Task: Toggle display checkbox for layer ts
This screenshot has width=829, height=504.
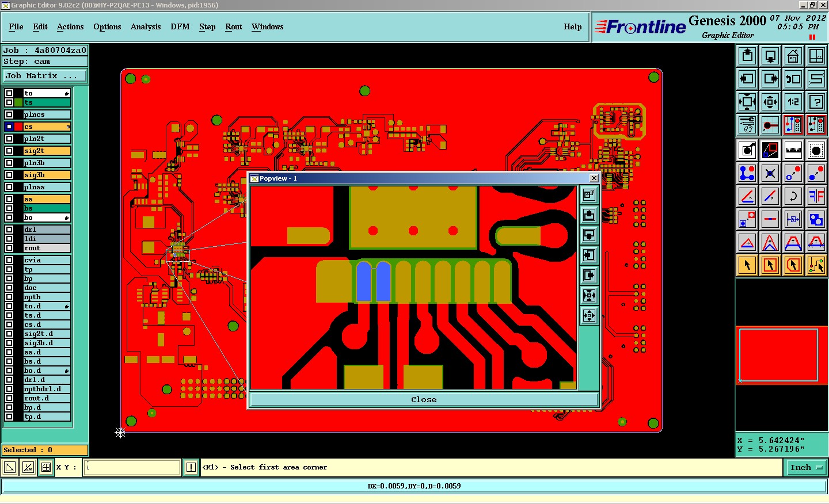Action: [x=9, y=102]
